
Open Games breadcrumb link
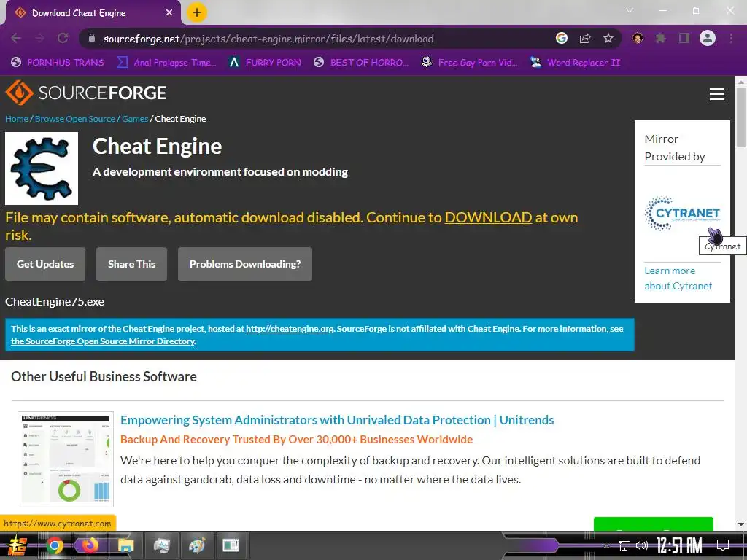[x=135, y=119]
